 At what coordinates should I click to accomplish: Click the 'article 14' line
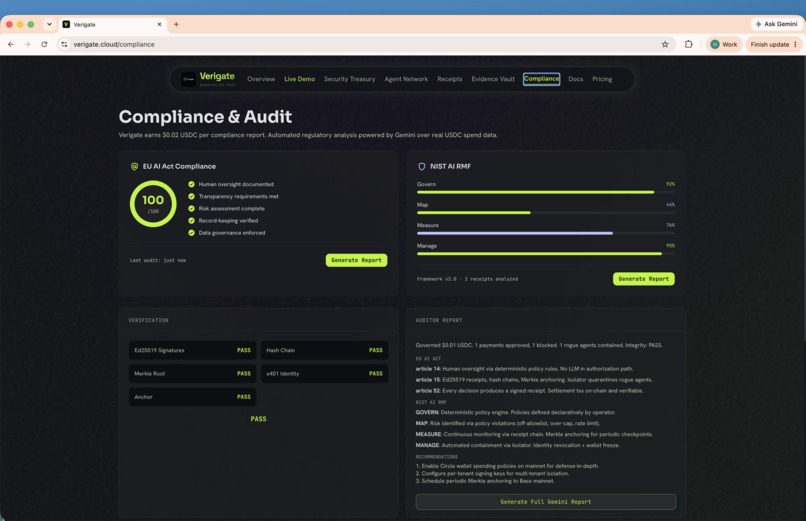(x=524, y=369)
